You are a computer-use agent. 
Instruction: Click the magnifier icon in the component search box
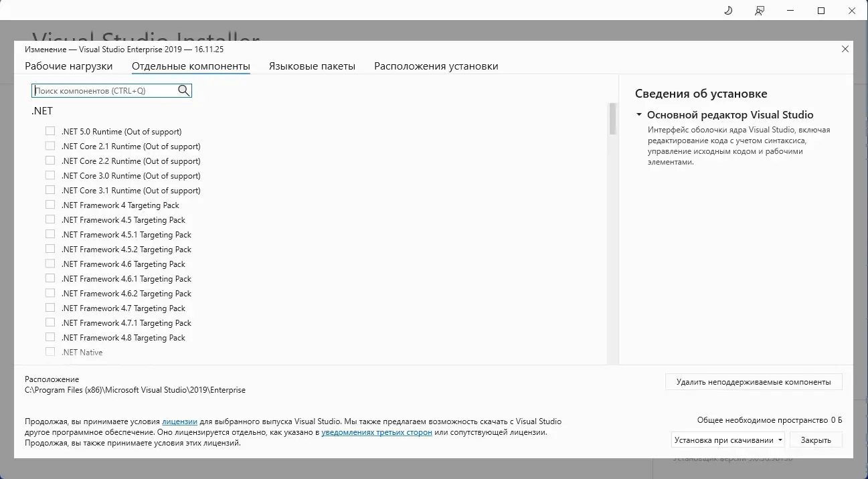[x=183, y=90]
